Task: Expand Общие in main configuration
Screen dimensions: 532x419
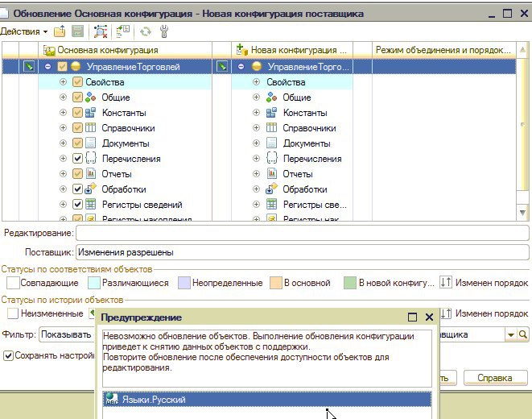Action: (x=63, y=97)
